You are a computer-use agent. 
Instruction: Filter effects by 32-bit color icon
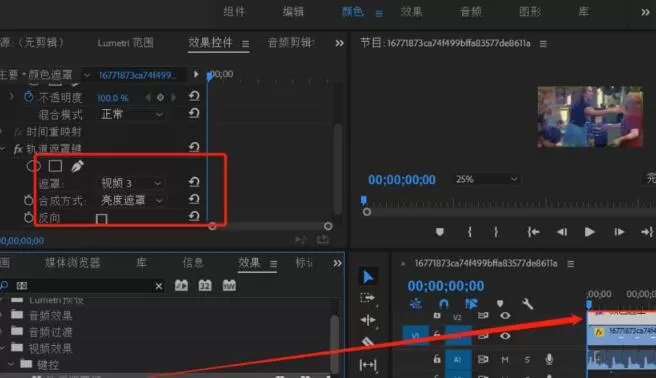click(x=205, y=286)
